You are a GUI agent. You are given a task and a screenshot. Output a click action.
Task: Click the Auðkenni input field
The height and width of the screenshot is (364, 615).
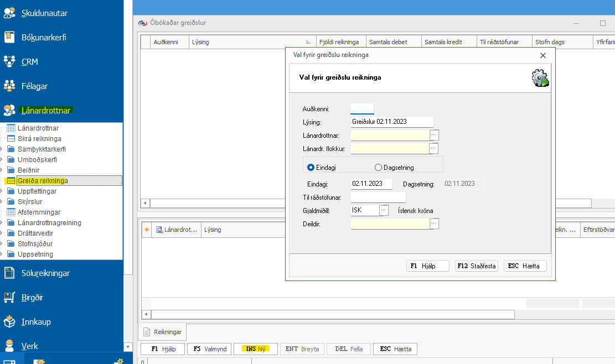(x=362, y=109)
